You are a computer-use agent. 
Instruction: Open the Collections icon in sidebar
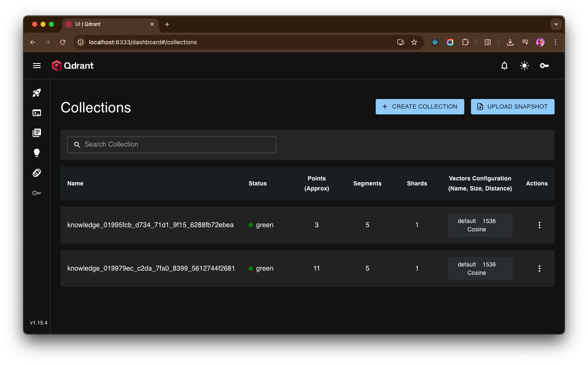37,133
